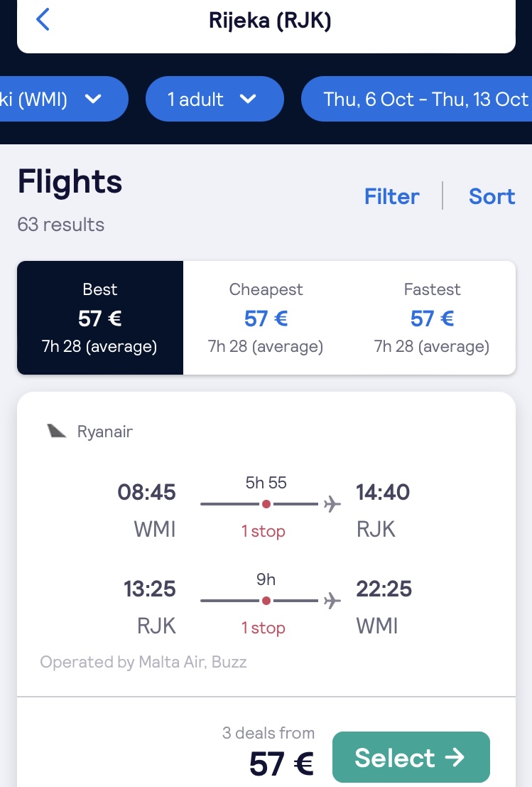
Task: Click the return 1 stop label
Action: (264, 628)
